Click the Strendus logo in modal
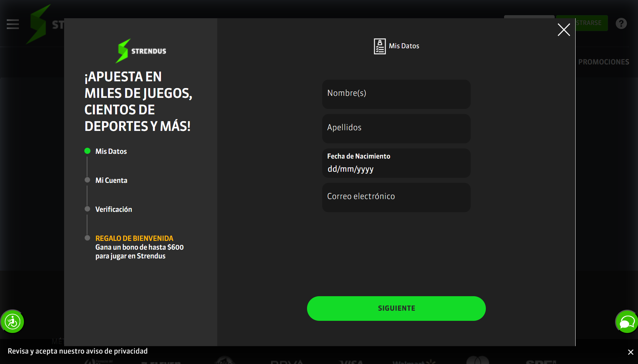The width and height of the screenshot is (638, 364). (x=141, y=51)
